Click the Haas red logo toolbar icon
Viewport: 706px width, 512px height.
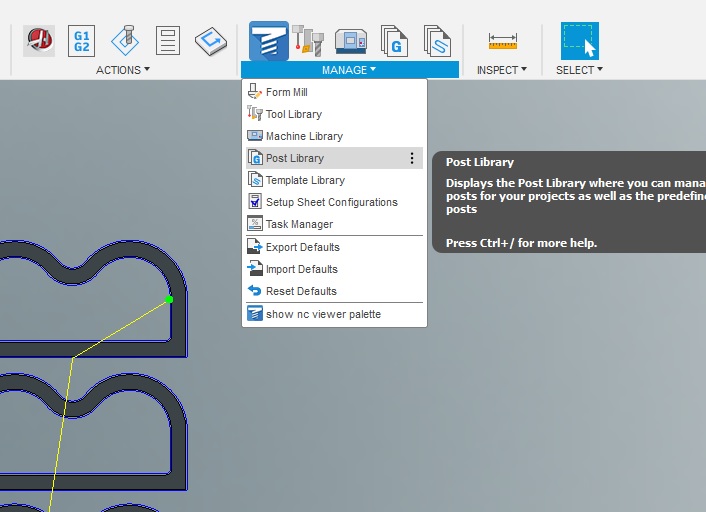coord(39,41)
